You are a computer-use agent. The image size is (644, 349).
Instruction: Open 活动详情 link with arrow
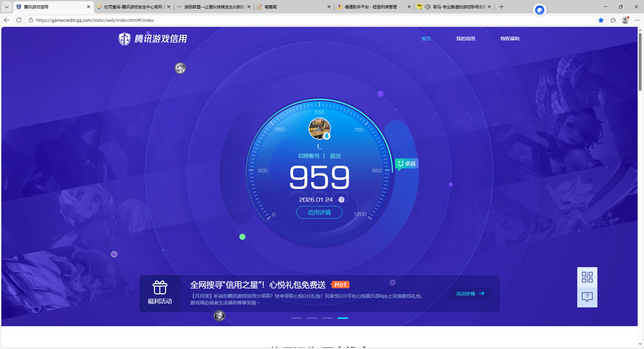pos(470,294)
